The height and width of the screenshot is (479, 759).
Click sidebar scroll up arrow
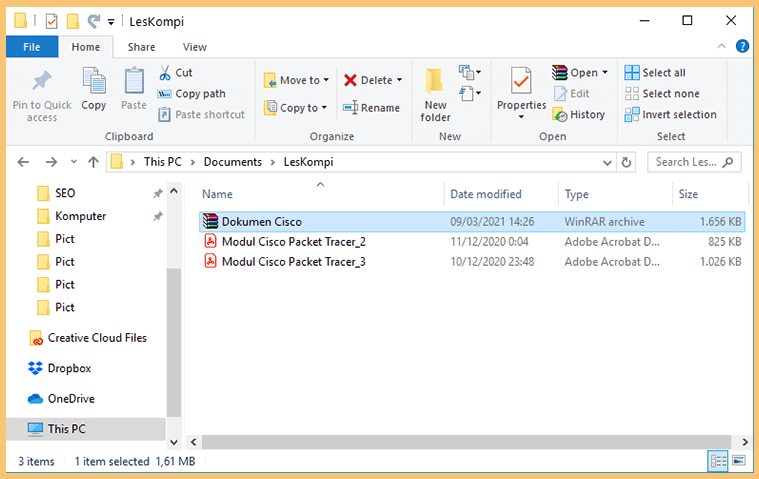174,191
